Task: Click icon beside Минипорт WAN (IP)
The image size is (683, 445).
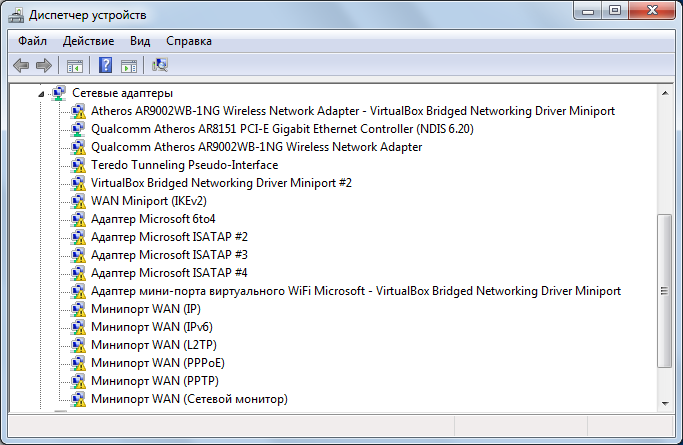Action: click(78, 309)
